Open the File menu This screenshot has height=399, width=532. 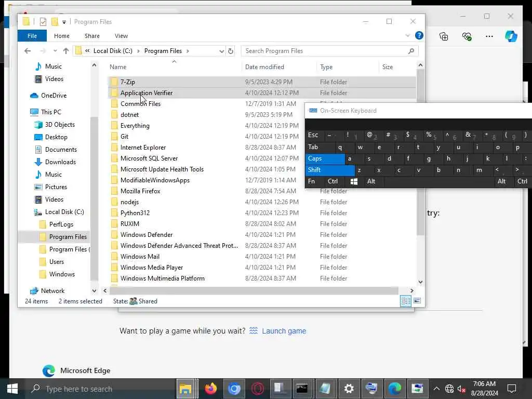coord(32,36)
